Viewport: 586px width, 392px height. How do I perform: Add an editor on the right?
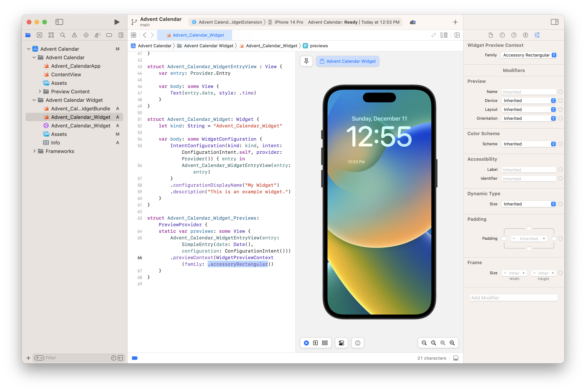(457, 35)
